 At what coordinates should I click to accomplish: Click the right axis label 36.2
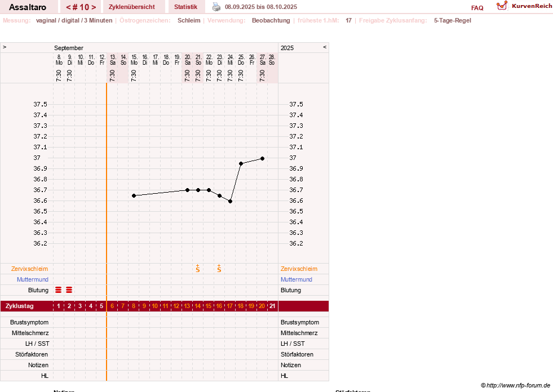296,243
